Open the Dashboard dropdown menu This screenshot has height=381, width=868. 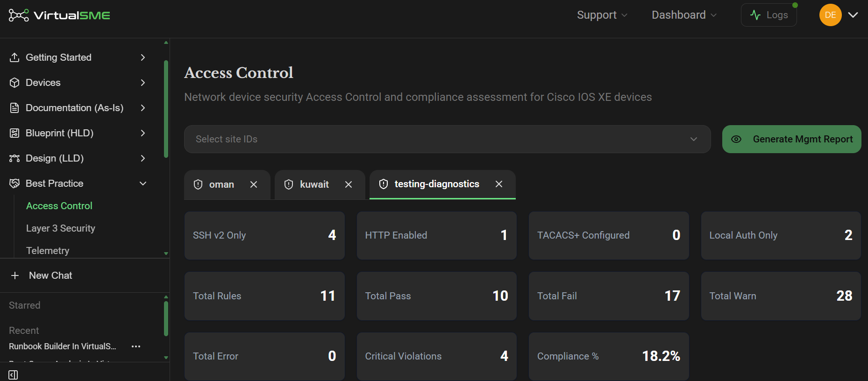[684, 15]
